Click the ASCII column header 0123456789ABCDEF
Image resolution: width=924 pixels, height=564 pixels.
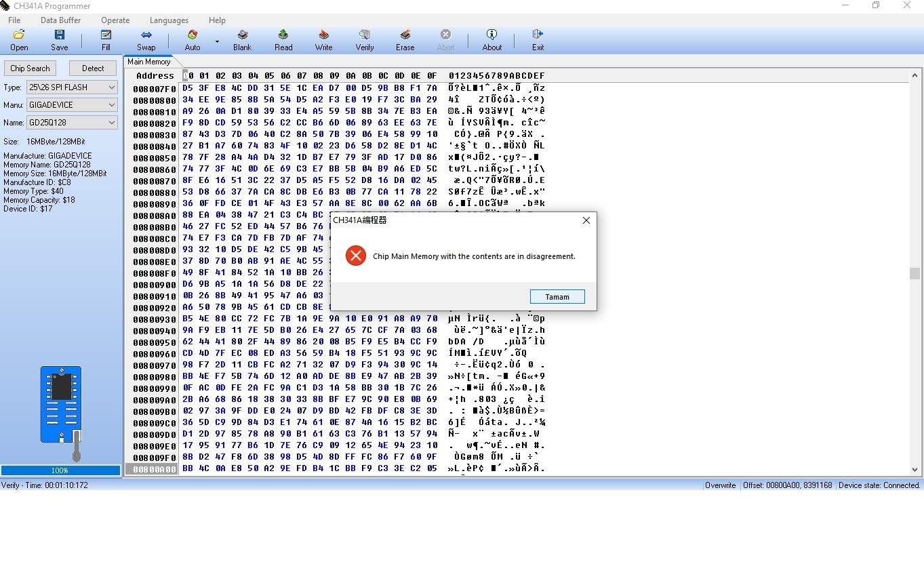tap(496, 76)
